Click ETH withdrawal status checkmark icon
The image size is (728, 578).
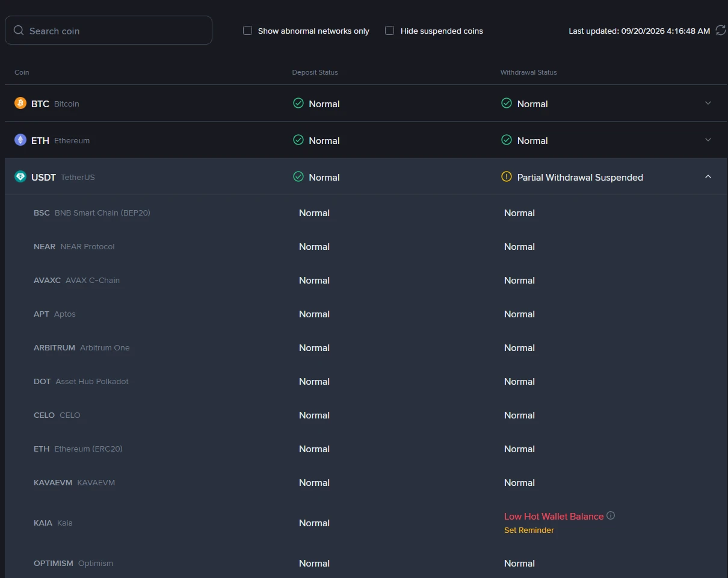[x=507, y=140]
